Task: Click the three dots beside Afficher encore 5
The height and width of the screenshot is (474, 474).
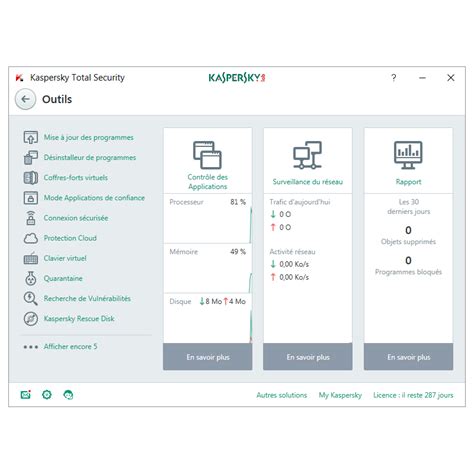Action: point(31,347)
